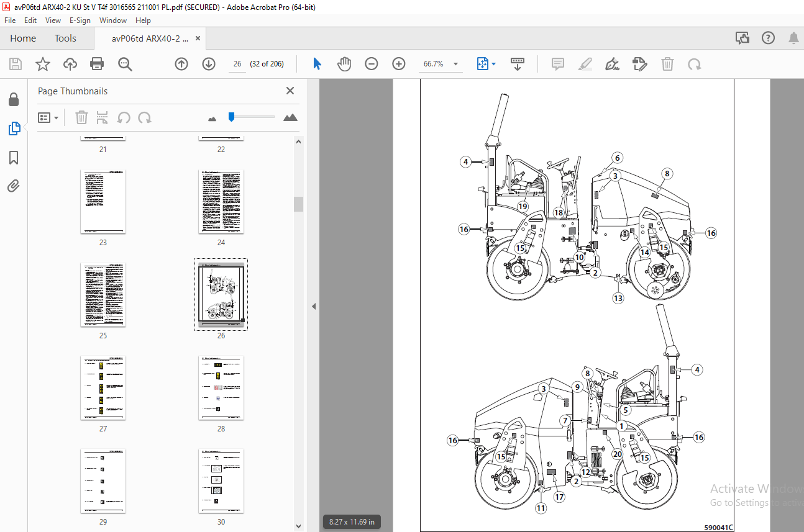Add a sticky note comment
This screenshot has height=532, width=804.
[x=558, y=64]
